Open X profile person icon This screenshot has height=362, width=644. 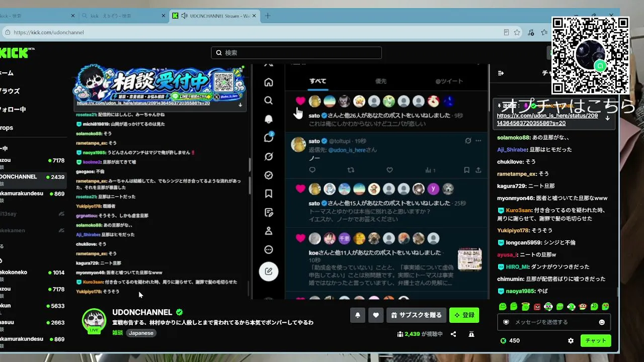click(269, 231)
